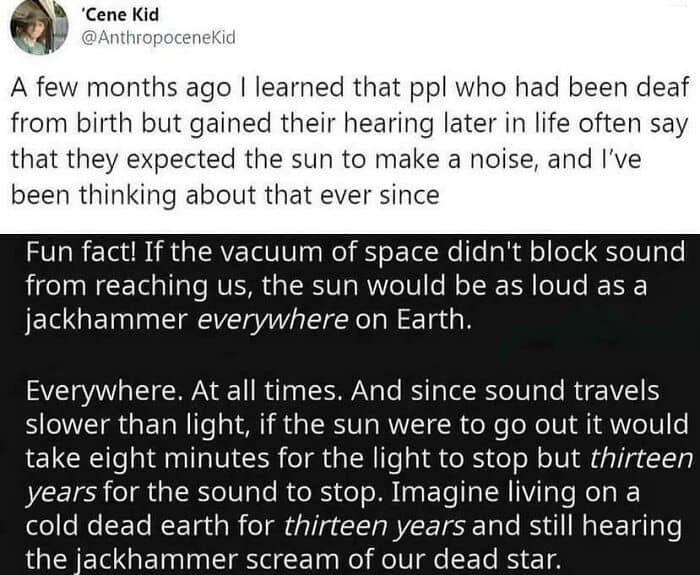Select the tweet line "from birth but gained"
This screenshot has height=575, width=700.
(350, 125)
